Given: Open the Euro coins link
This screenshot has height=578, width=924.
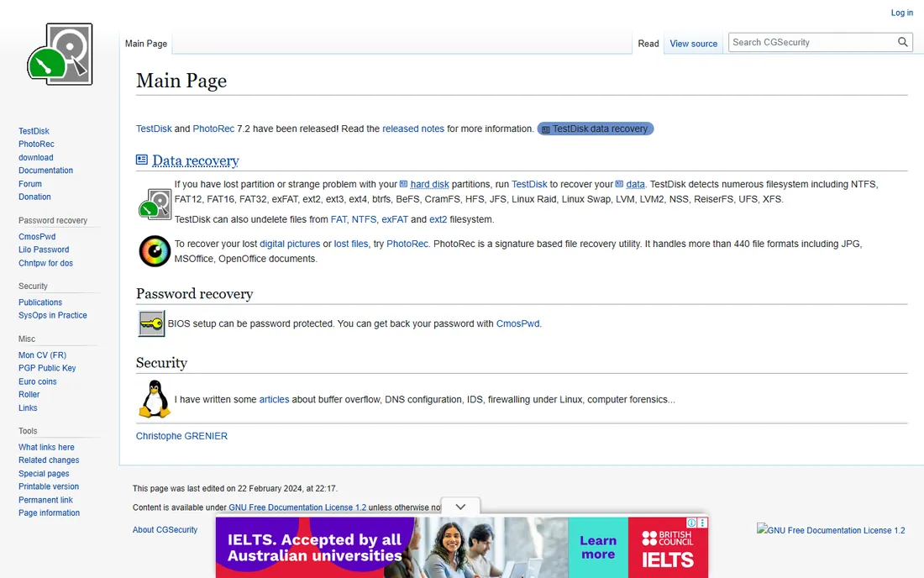Looking at the screenshot, I should 37,381.
